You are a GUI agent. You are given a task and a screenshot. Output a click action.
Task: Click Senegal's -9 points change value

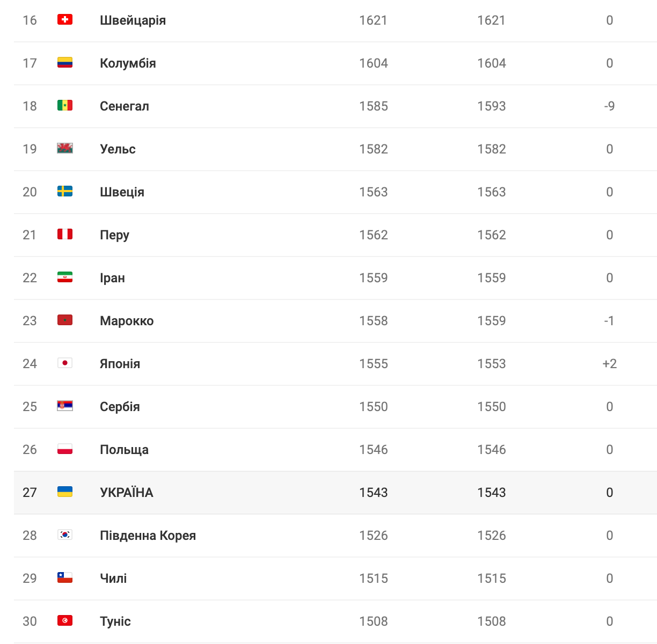click(609, 106)
